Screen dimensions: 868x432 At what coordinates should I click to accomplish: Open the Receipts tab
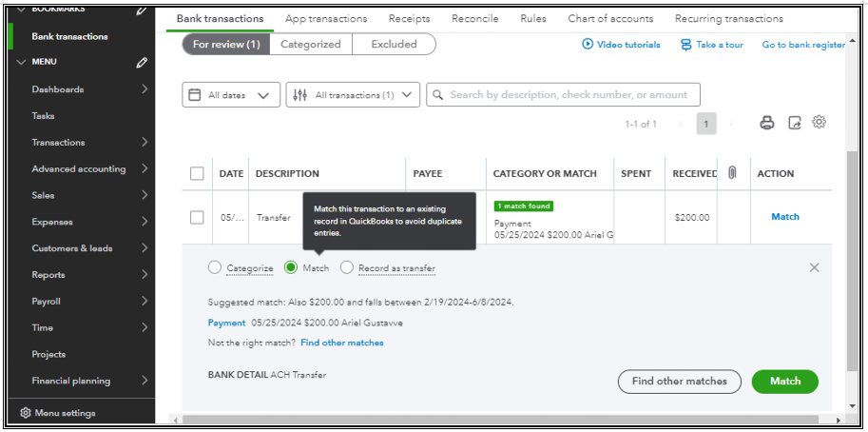coord(409,19)
